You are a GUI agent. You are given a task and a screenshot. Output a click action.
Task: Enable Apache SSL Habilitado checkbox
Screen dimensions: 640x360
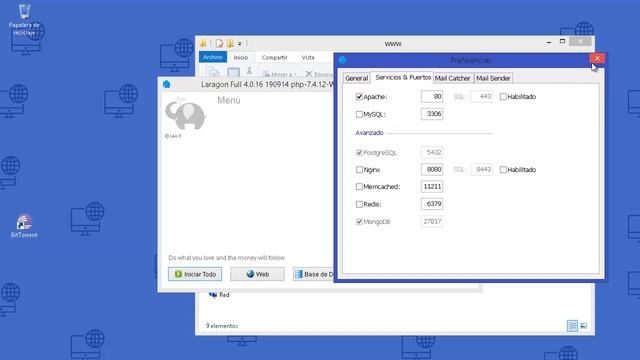click(503, 97)
